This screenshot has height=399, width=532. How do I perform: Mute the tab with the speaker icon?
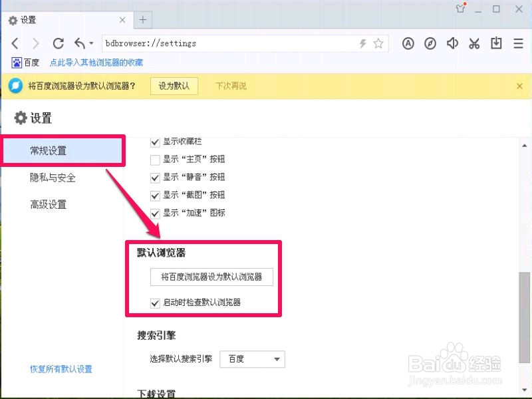[452, 43]
